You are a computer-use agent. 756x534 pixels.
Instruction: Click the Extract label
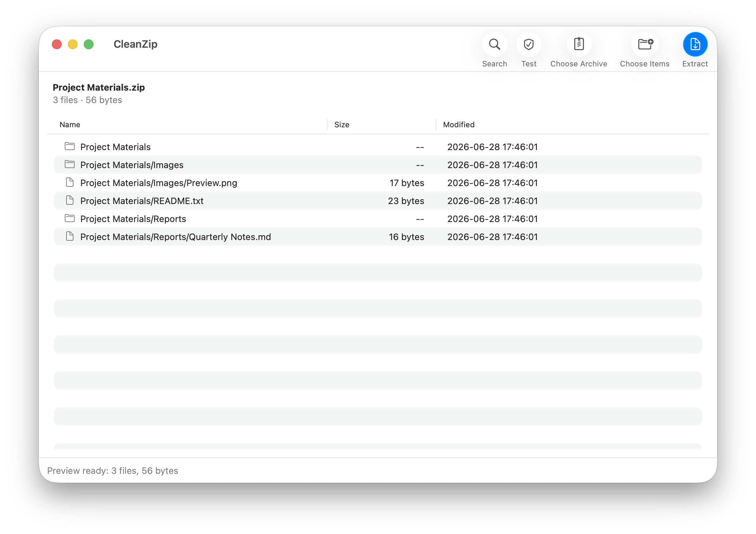(x=695, y=64)
